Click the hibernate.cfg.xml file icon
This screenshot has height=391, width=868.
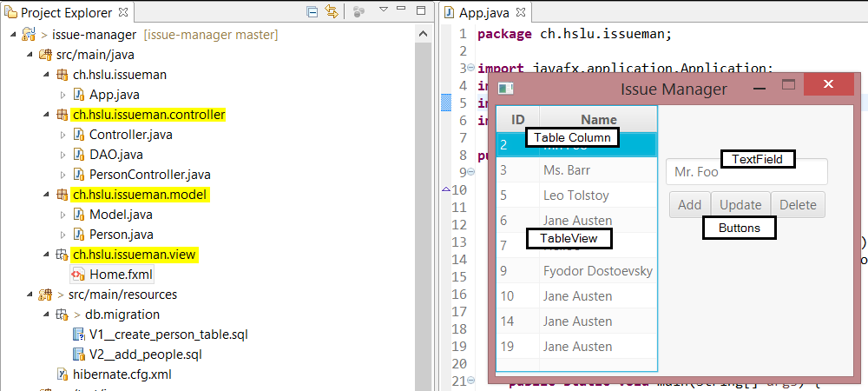pyautogui.click(x=62, y=374)
